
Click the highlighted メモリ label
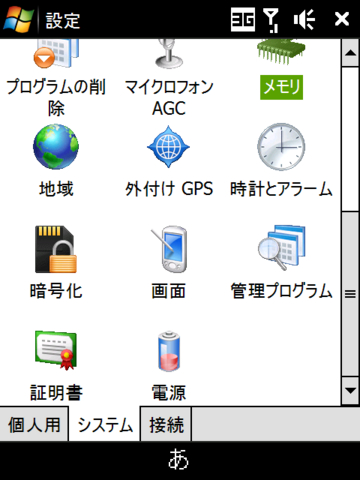(281, 87)
